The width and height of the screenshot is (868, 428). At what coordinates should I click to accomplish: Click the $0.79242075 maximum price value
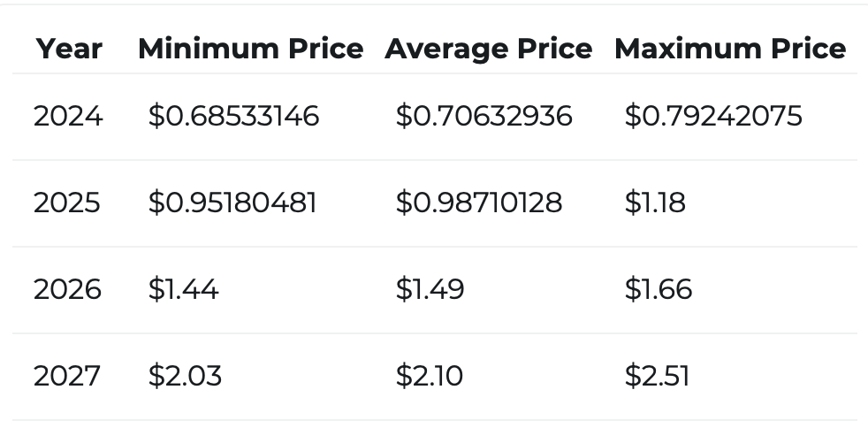click(713, 116)
